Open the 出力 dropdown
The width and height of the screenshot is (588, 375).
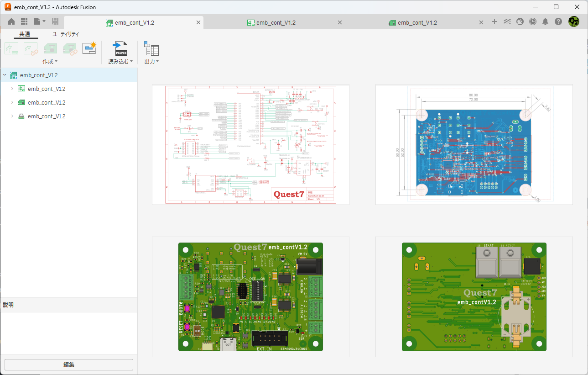tap(151, 62)
